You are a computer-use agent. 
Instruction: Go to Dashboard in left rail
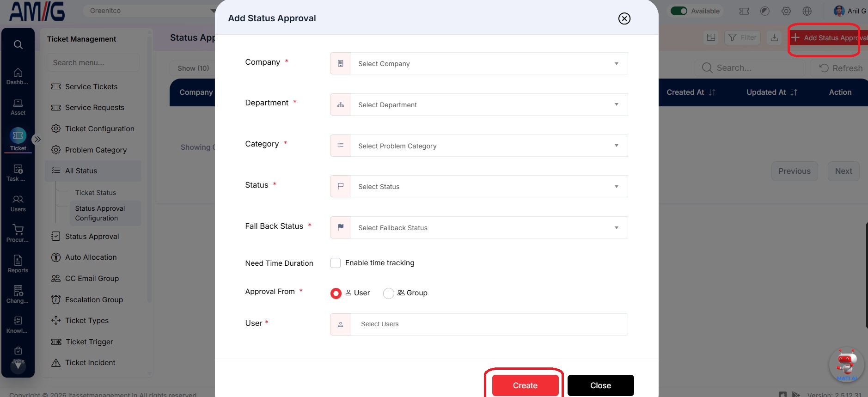[18, 76]
